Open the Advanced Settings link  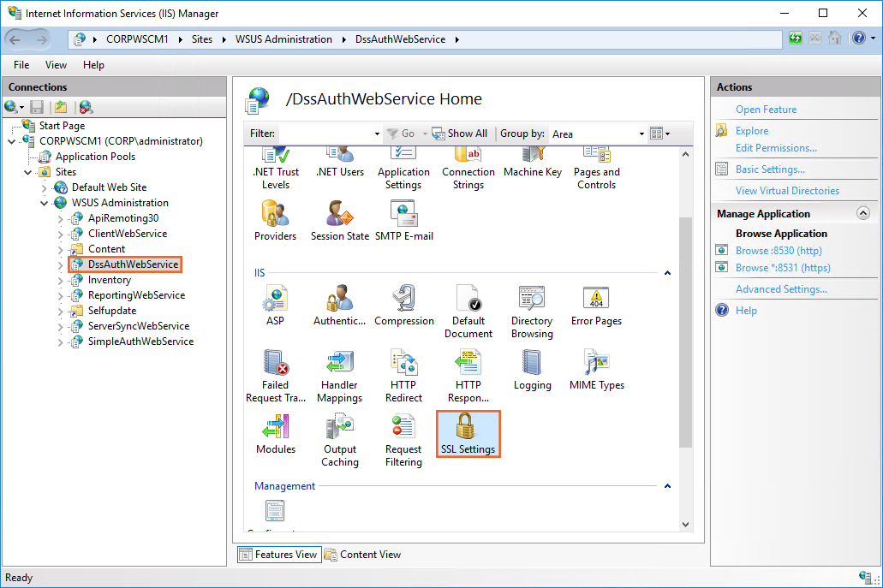(x=781, y=289)
